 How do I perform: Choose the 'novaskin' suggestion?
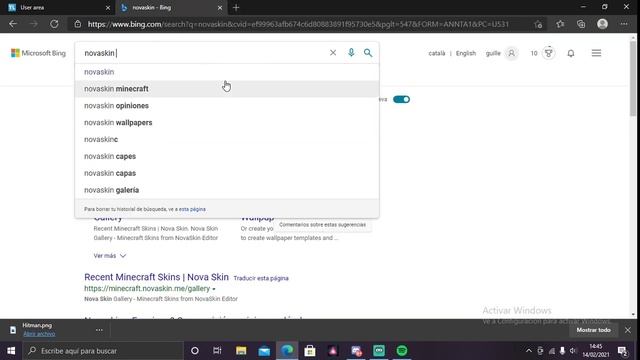(x=227, y=72)
